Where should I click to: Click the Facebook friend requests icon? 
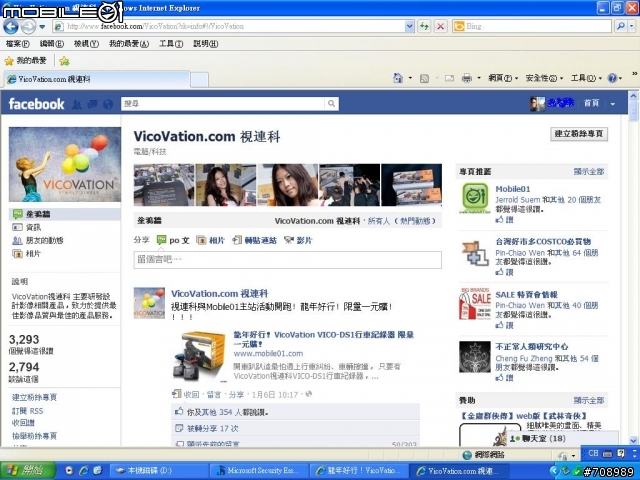click(77, 104)
